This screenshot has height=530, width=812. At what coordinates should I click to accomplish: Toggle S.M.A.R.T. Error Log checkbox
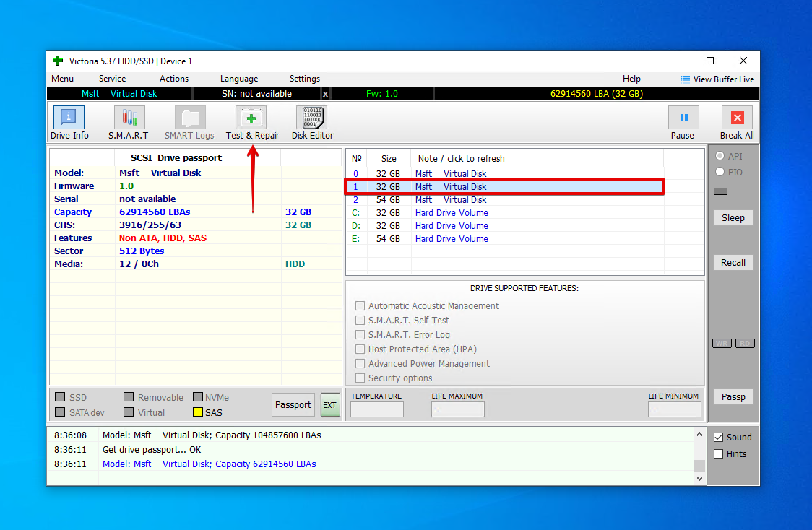coord(360,335)
